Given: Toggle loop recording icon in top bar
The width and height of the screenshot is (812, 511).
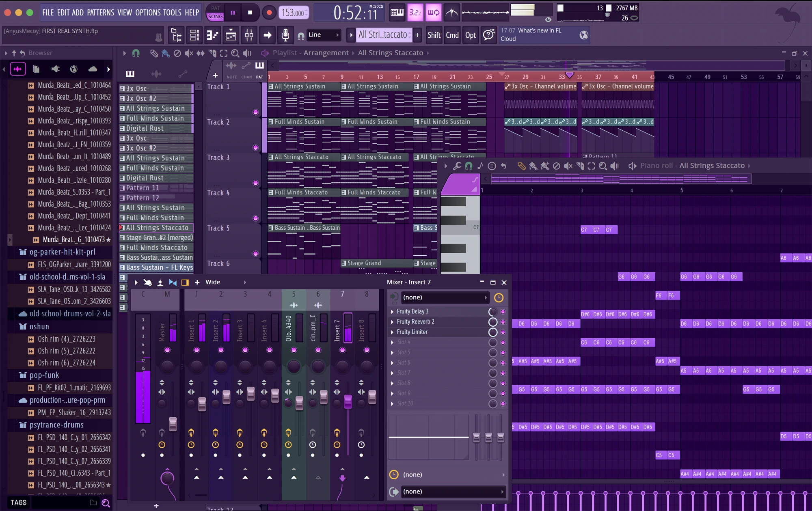Looking at the screenshot, I should [x=433, y=13].
